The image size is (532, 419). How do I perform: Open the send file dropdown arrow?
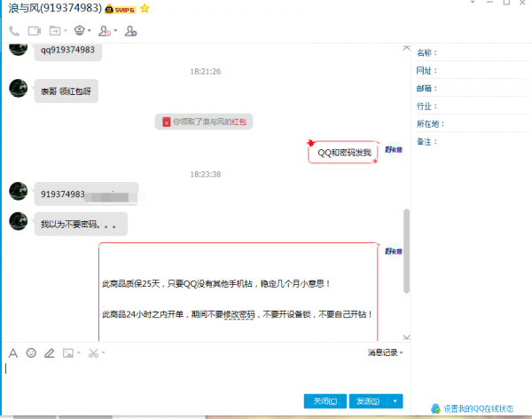(x=66, y=30)
